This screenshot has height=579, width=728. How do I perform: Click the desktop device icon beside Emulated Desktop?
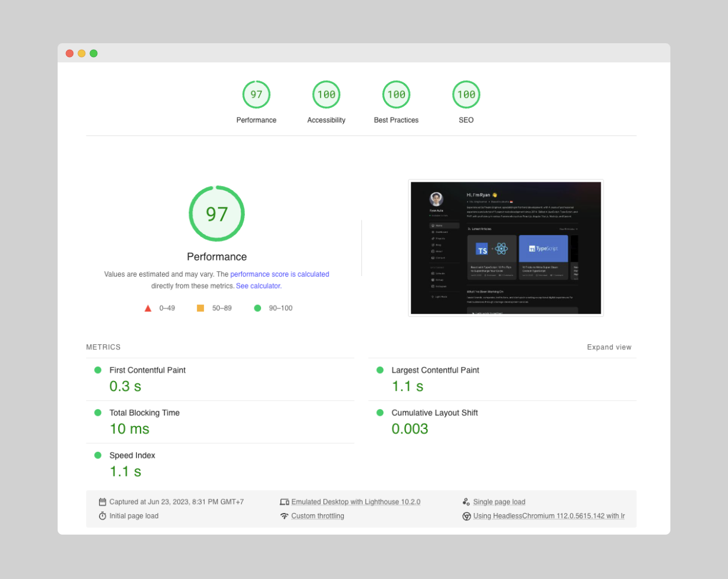[x=284, y=502]
